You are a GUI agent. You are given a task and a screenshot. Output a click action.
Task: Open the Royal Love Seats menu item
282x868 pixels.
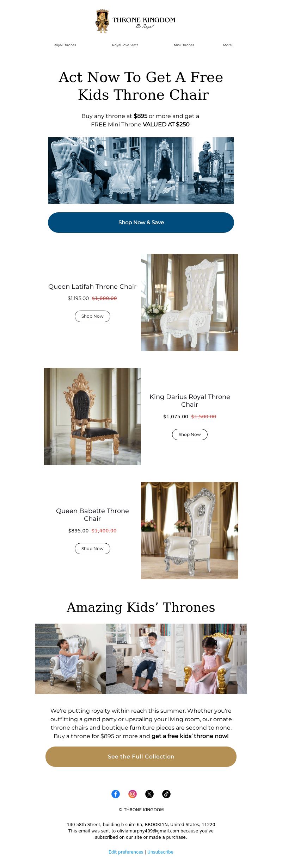125,45
